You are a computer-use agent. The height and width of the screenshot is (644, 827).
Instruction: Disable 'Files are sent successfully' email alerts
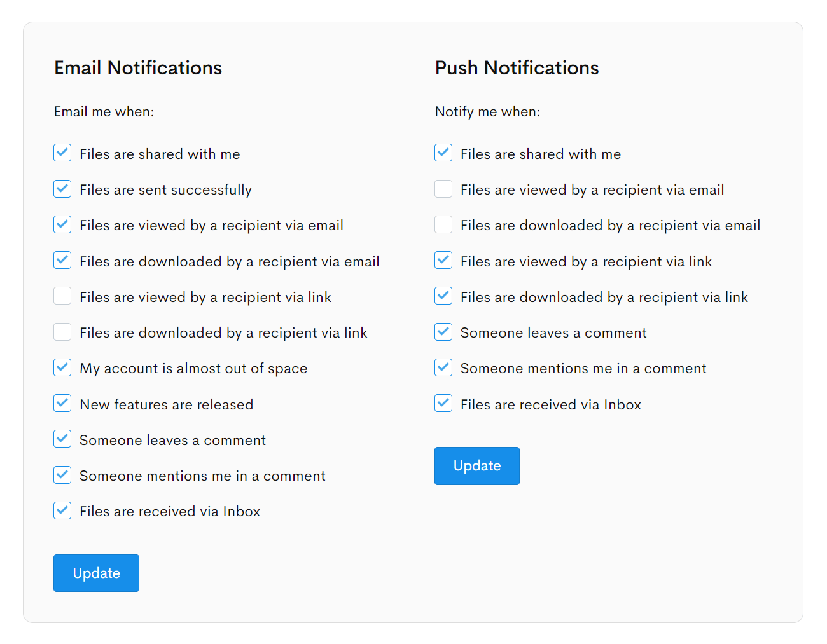62,189
